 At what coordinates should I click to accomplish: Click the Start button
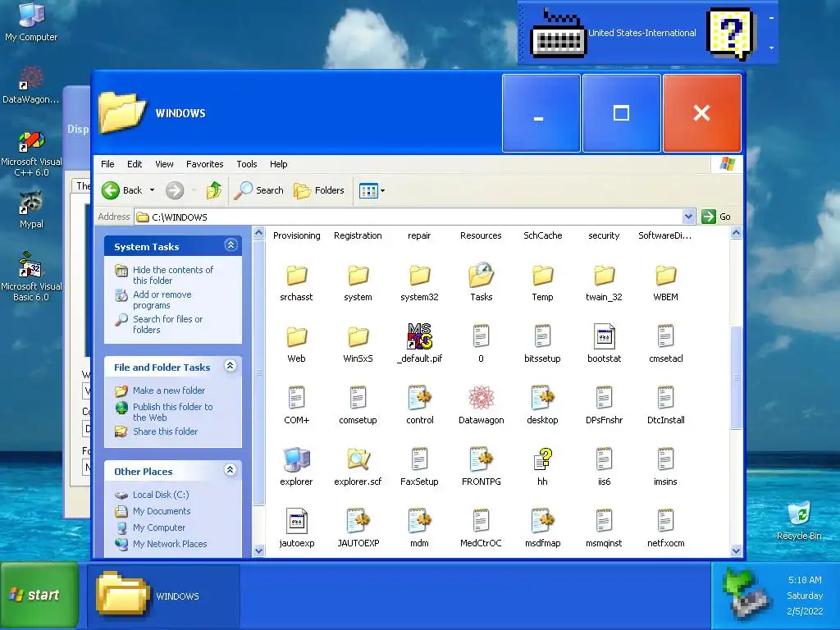(x=39, y=595)
